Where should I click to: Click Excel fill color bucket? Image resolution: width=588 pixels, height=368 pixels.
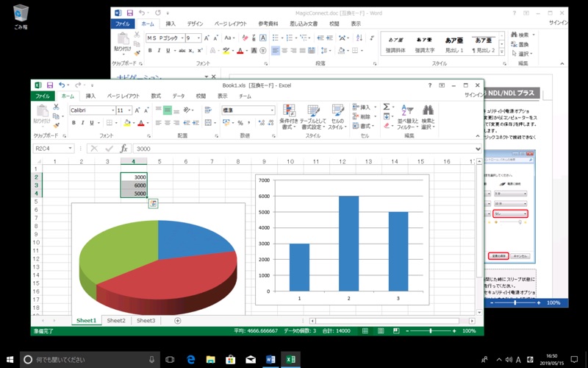pos(127,123)
